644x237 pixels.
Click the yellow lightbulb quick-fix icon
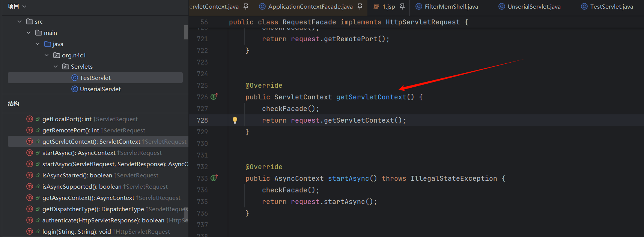235,120
